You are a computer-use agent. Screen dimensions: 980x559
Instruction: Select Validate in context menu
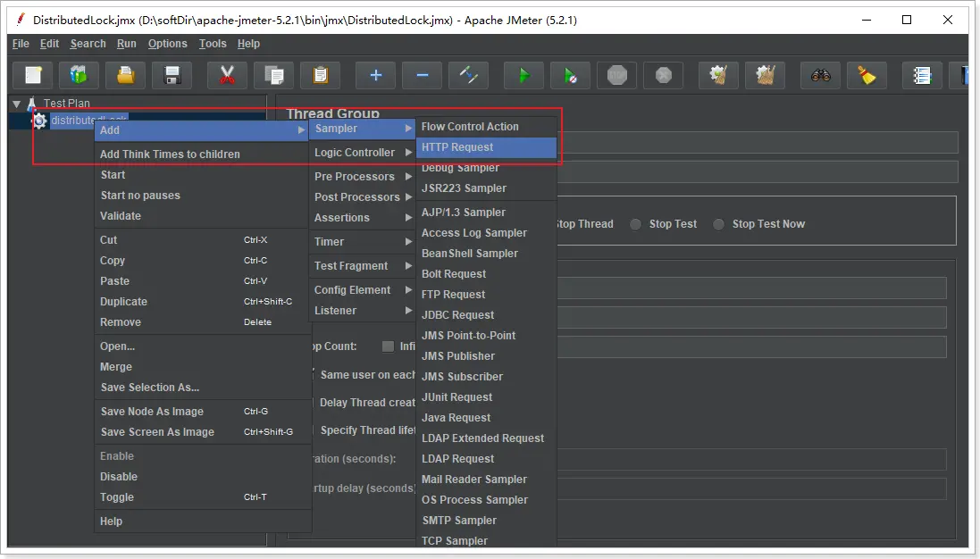click(x=202, y=216)
